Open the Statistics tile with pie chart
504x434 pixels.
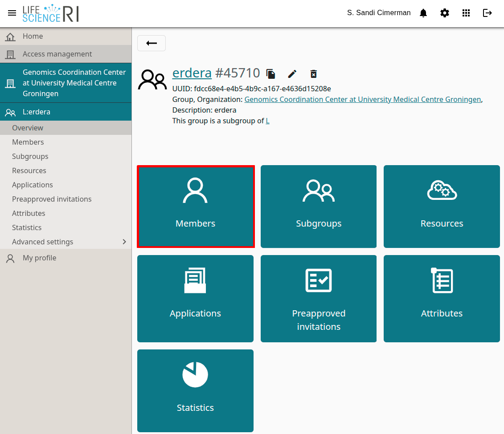[195, 390]
